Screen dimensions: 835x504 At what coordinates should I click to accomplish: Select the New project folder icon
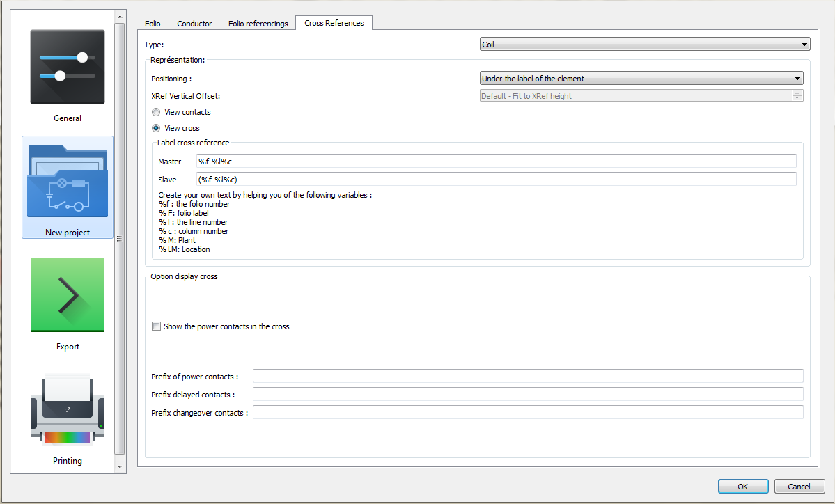(x=68, y=181)
